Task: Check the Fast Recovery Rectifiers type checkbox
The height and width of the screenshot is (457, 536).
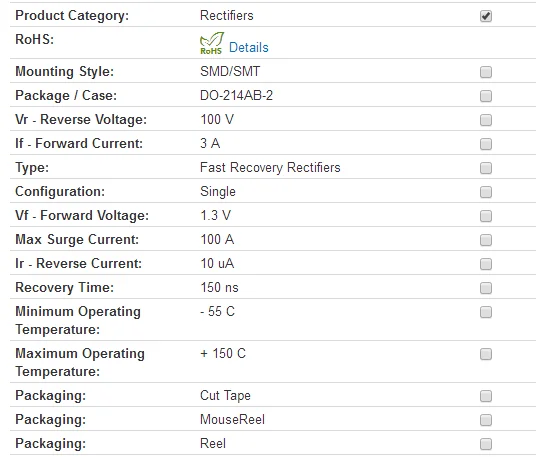Action: coord(486,168)
